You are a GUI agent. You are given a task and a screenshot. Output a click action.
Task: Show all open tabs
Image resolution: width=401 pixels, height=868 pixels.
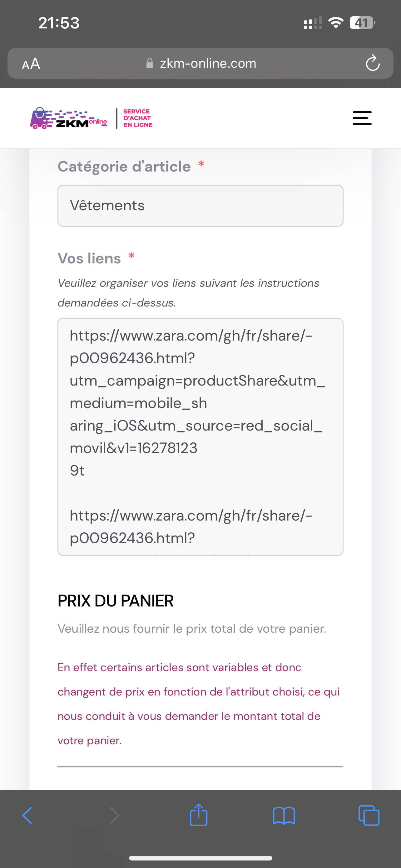[369, 816]
